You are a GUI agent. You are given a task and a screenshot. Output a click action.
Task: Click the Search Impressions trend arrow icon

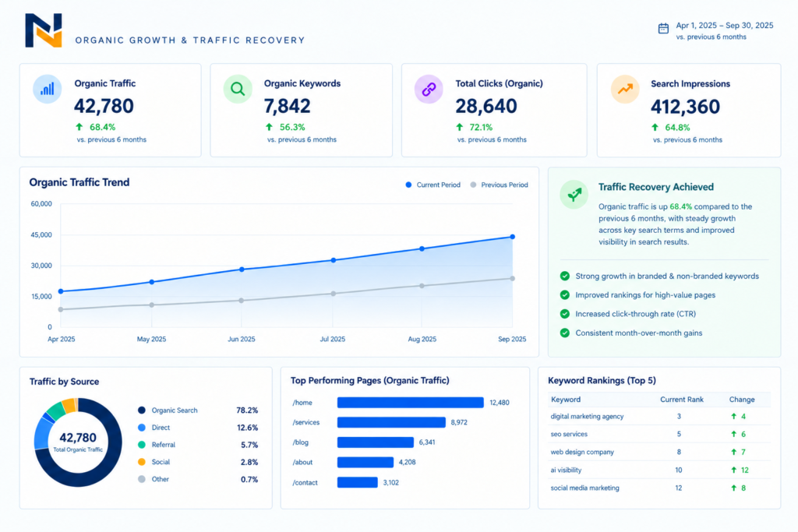625,89
